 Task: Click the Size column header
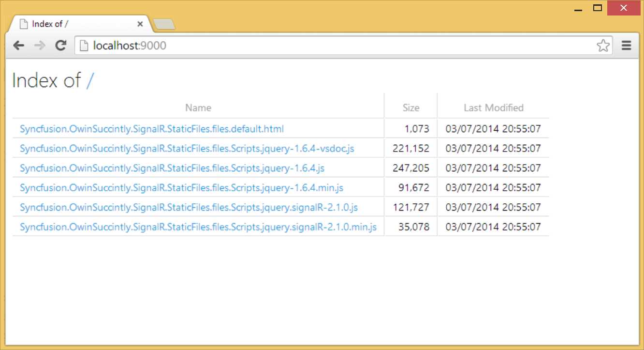coord(411,107)
